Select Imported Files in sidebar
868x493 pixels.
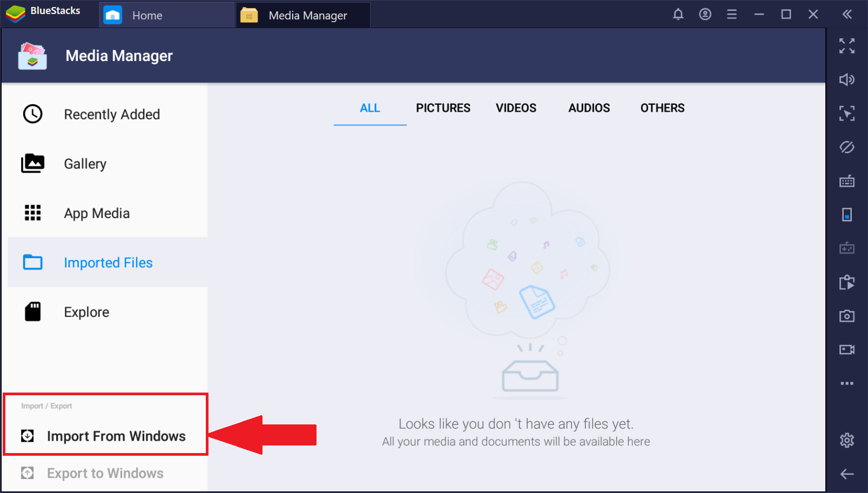click(x=107, y=262)
